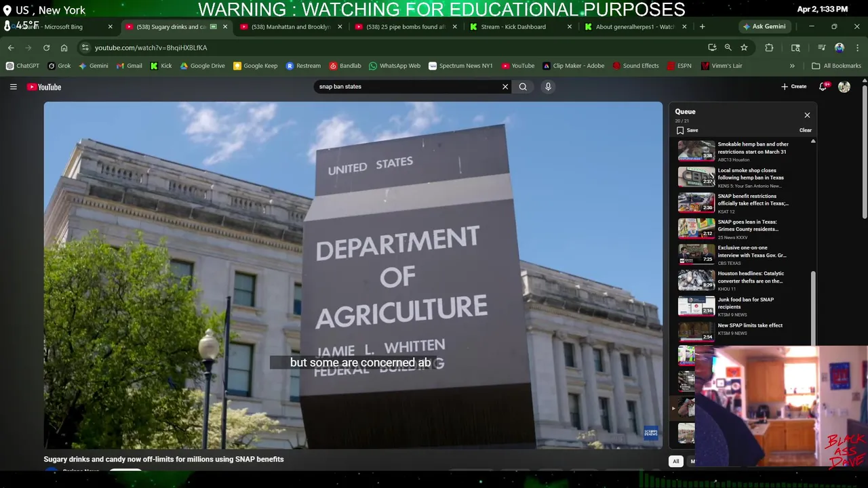This screenshot has width=868, height=488.
Task: Play queue video Exclusive one-on-one interview Texas Gov
Action: click(744, 254)
